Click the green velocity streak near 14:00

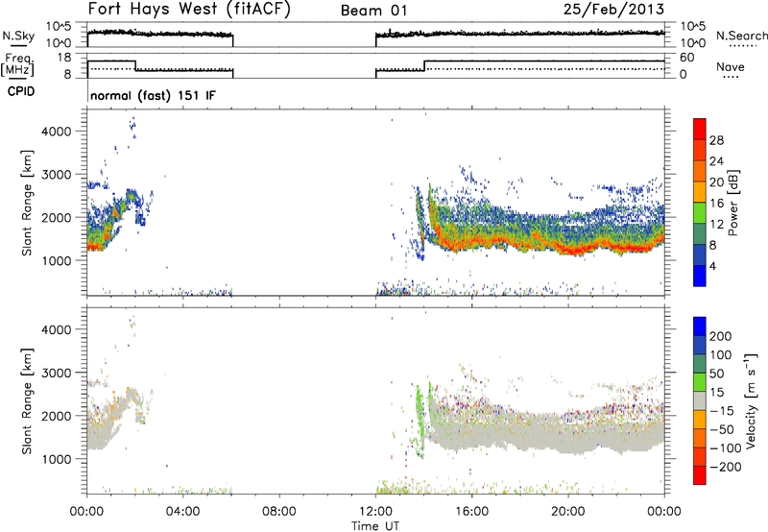(x=420, y=422)
